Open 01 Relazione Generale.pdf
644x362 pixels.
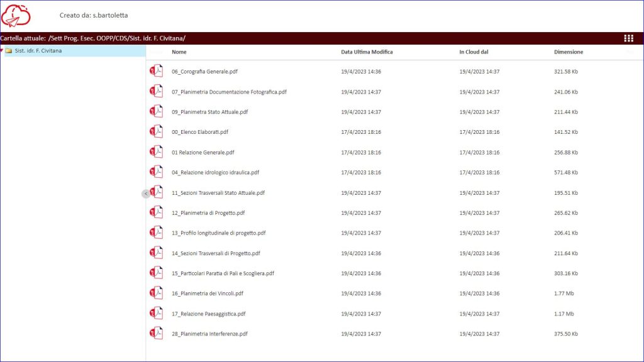coord(203,153)
